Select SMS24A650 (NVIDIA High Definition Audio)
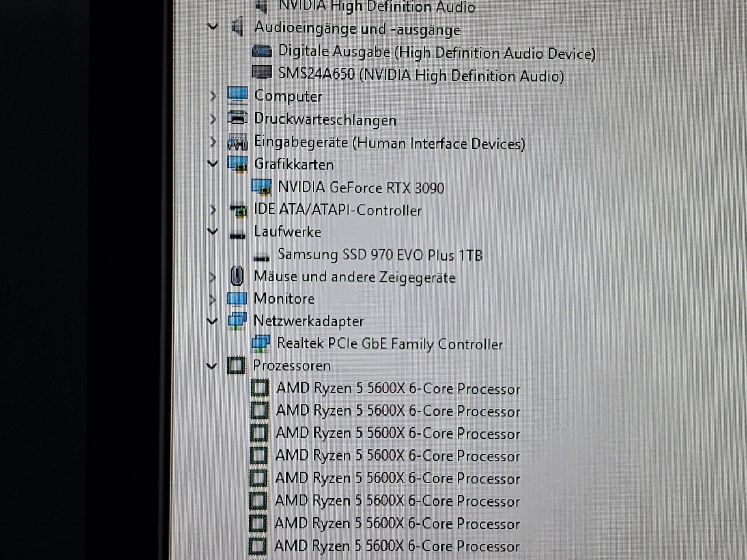The width and height of the screenshot is (747, 560). click(421, 75)
